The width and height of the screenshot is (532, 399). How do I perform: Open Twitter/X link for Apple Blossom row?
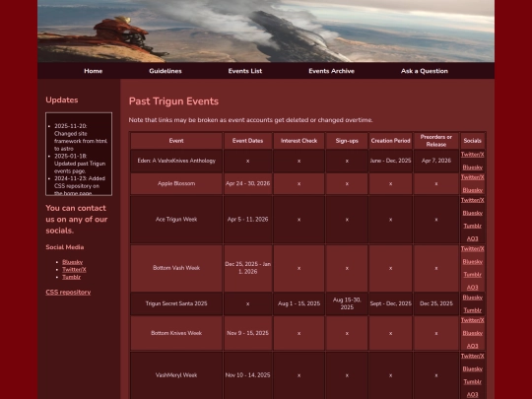(x=472, y=177)
